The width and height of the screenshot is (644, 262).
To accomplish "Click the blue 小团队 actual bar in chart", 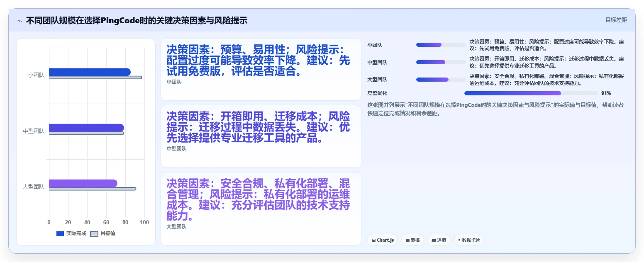I will (90, 72).
